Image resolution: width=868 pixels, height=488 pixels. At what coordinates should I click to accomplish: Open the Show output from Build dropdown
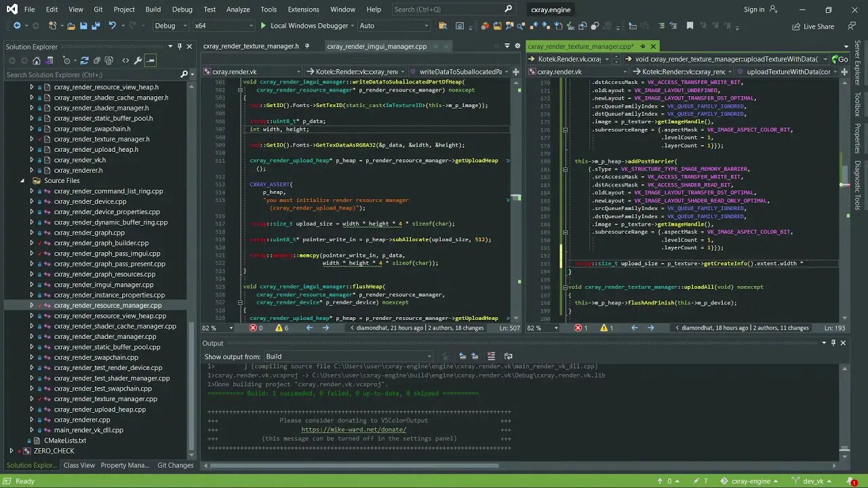coord(349,357)
